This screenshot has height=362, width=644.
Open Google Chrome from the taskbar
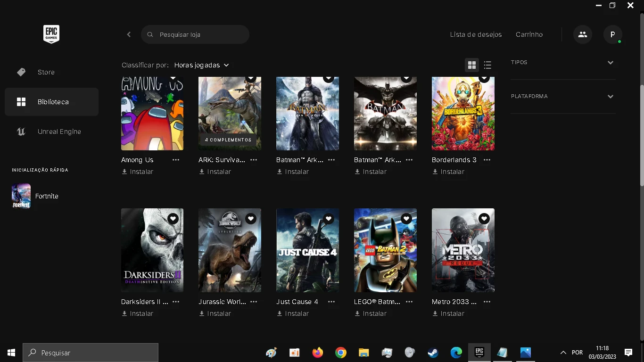(x=341, y=353)
